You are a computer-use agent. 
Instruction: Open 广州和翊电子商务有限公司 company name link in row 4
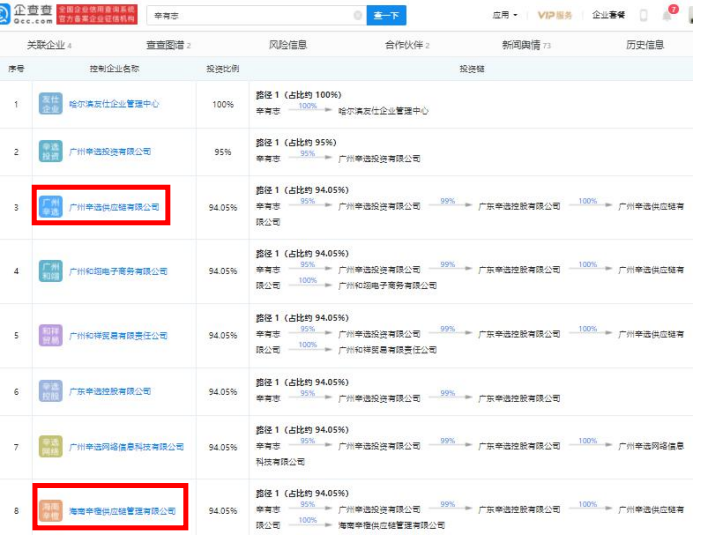click(x=118, y=271)
